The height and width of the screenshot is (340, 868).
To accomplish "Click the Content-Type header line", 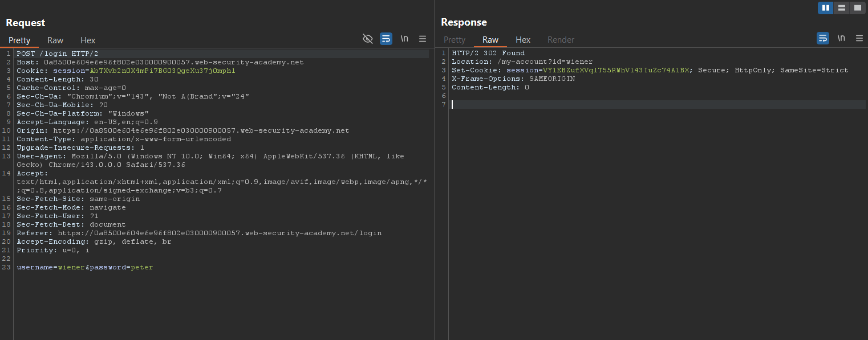I will (x=124, y=139).
